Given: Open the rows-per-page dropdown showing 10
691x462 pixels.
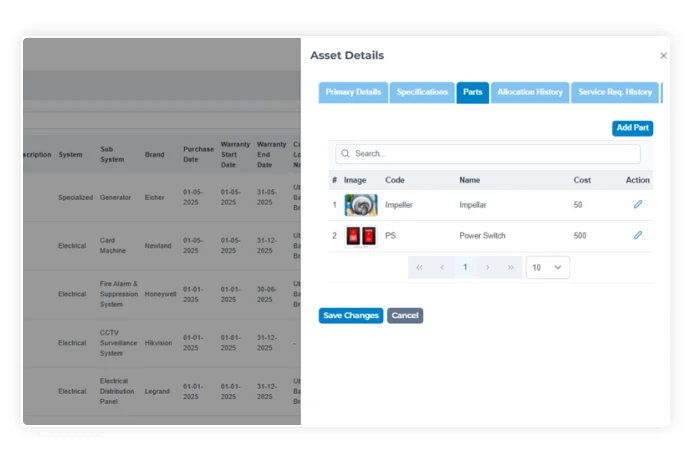Looking at the screenshot, I should [x=547, y=268].
